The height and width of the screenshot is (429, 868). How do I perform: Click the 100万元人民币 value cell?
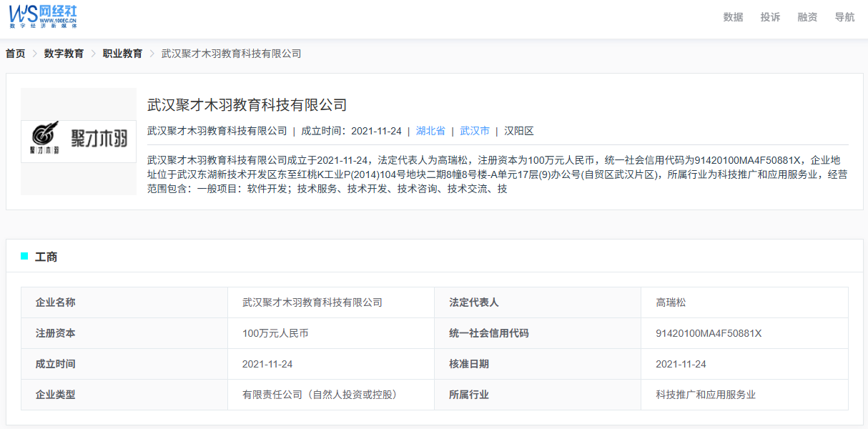pyautogui.click(x=331, y=333)
